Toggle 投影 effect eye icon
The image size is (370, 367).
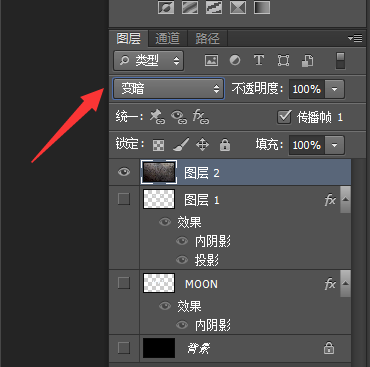(182, 259)
